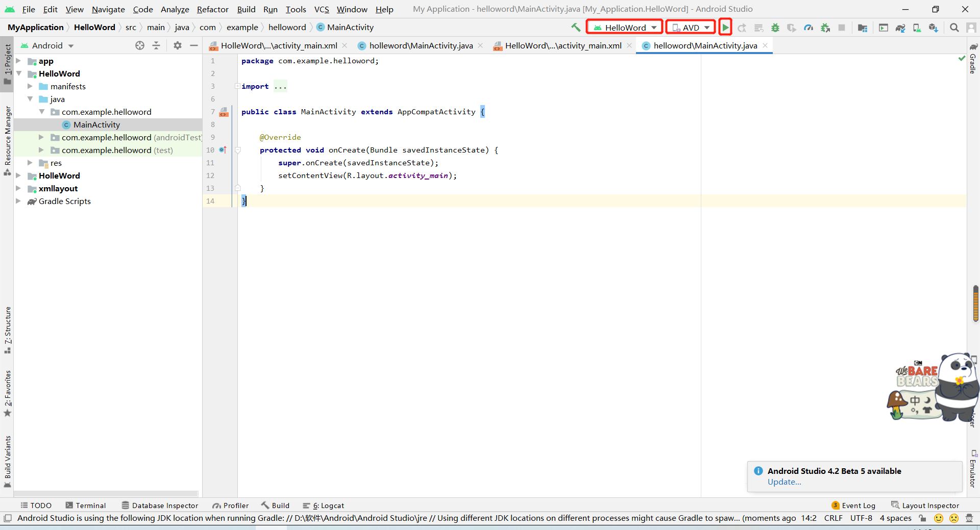Run the app with the green play icon

725,28
